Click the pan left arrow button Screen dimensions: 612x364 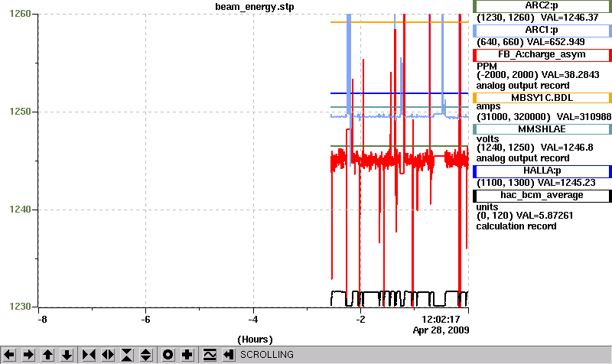(x=9, y=355)
